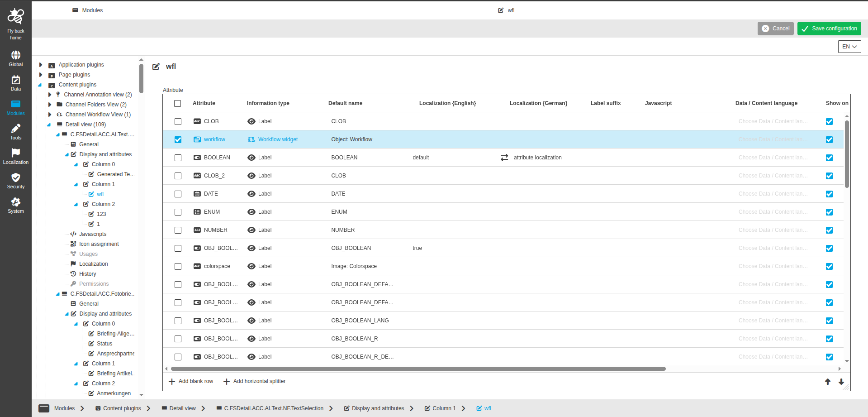
Task: Click the Cancel button
Action: [x=776, y=29]
